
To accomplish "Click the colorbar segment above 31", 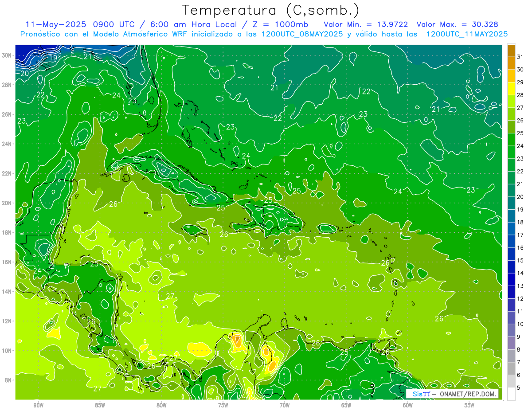I will coord(511,50).
